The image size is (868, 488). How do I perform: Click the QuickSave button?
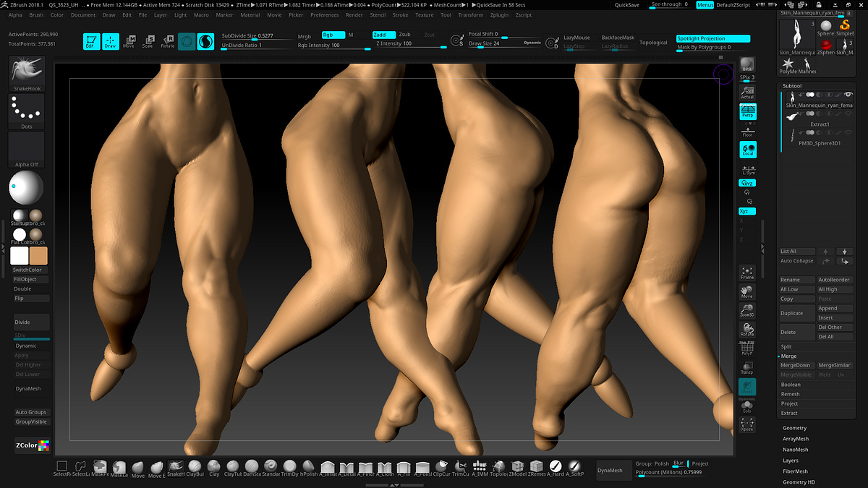click(626, 4)
